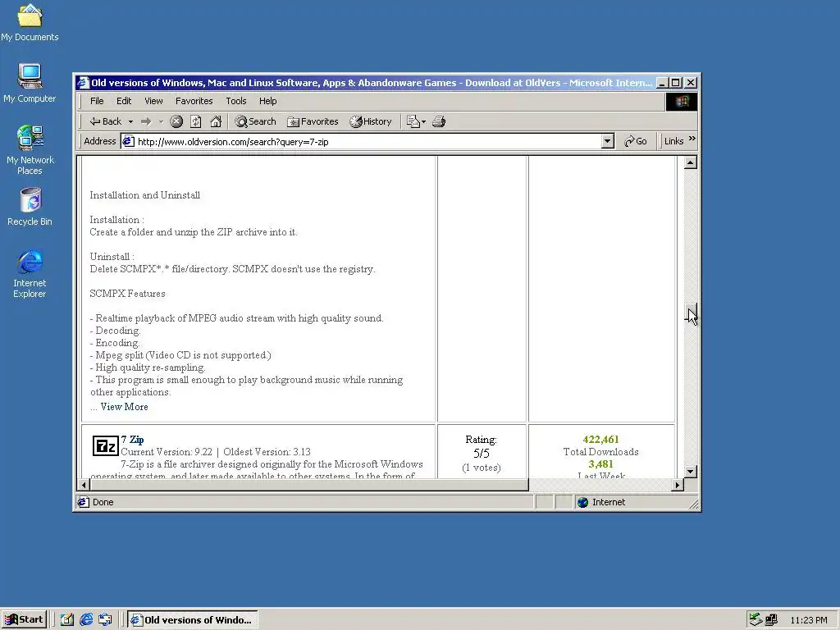Click the horizontal scrollbar thumb
Viewport: 840px width, 630px height.
pyautogui.click(x=309, y=485)
